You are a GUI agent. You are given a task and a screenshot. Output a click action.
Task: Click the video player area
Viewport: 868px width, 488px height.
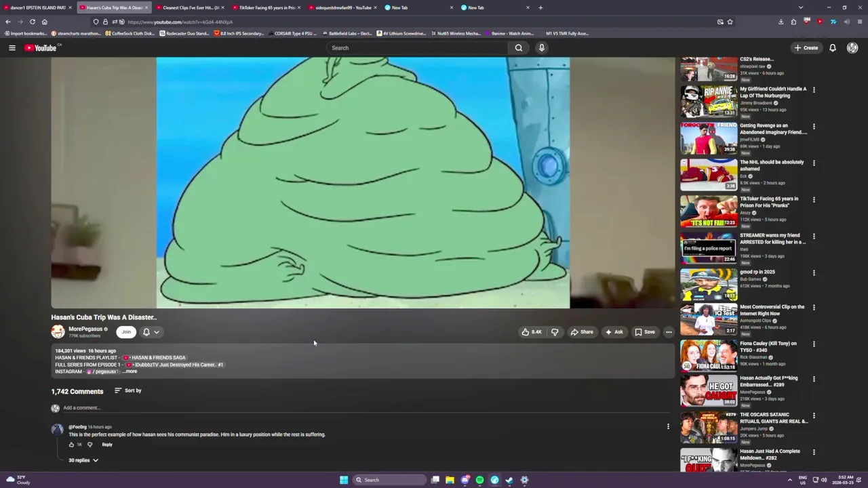(x=363, y=182)
